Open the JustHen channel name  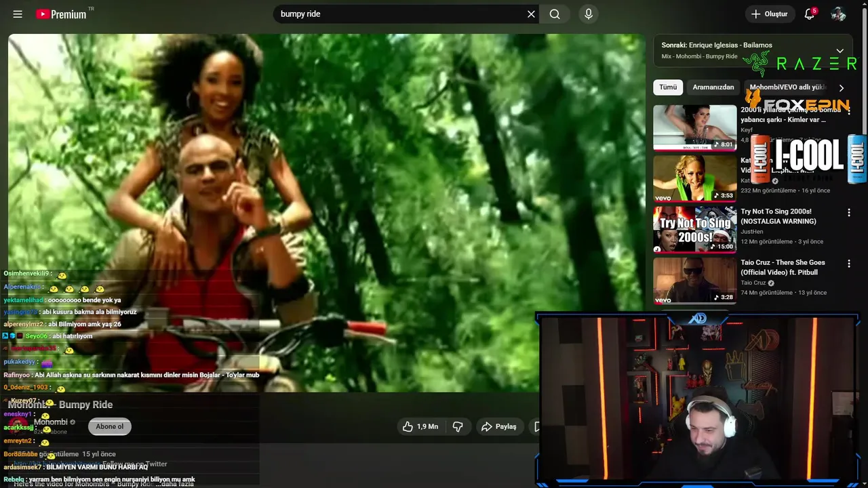[x=751, y=232]
